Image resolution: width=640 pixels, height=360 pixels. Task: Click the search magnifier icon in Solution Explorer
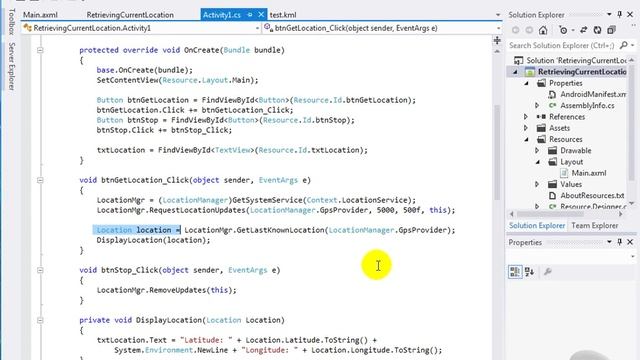(x=623, y=45)
